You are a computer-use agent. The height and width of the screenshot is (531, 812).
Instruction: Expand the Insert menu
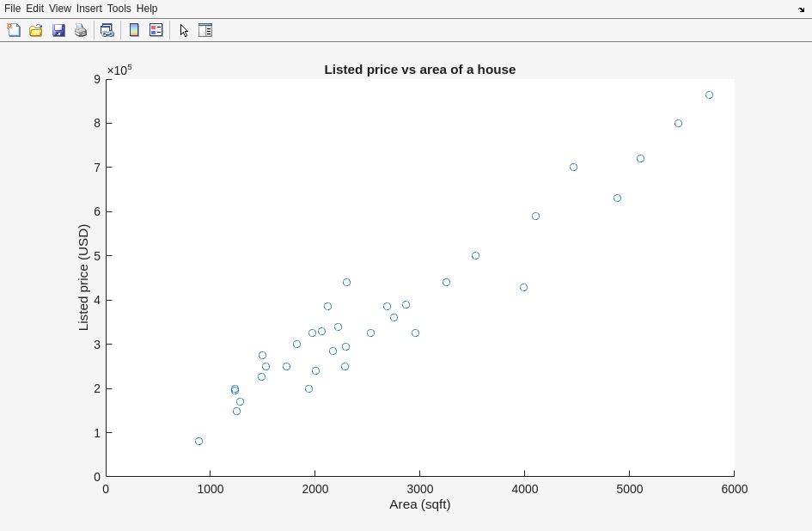click(89, 9)
